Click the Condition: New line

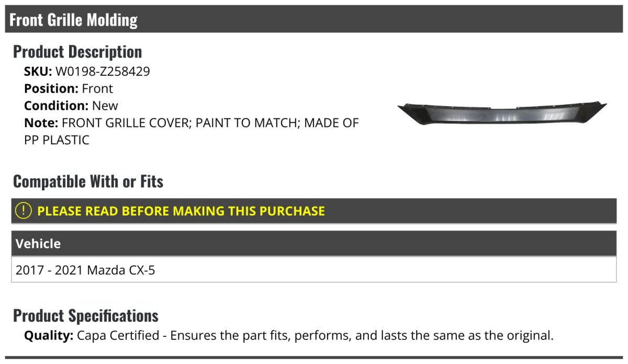pos(71,106)
